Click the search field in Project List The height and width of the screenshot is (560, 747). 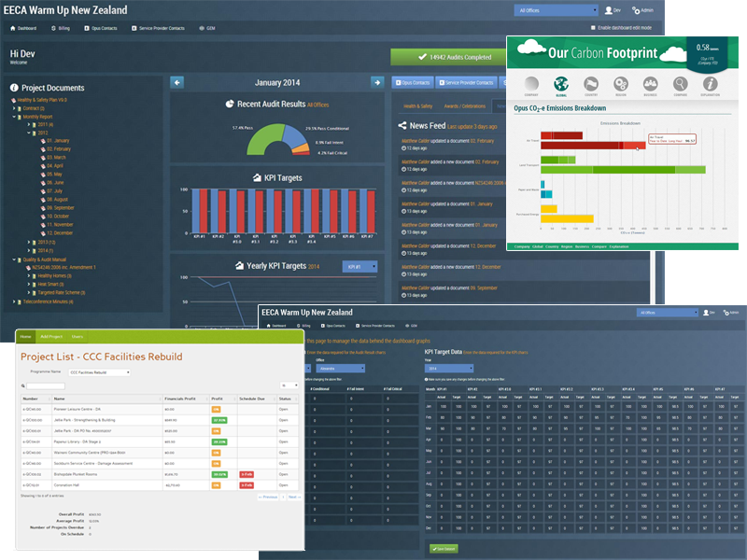tap(46, 386)
